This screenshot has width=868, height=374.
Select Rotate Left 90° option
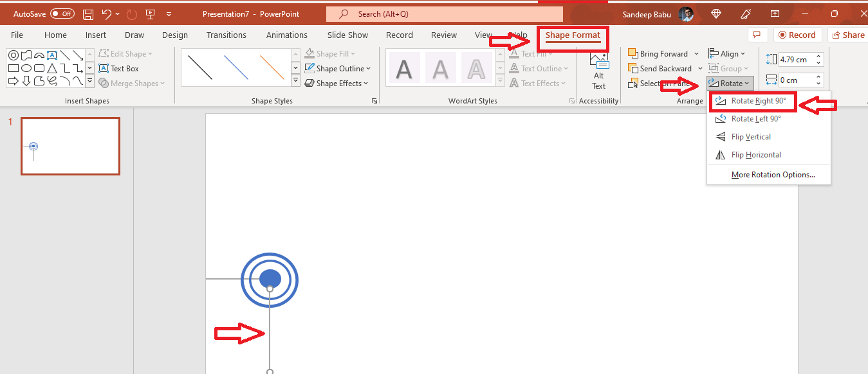pyautogui.click(x=755, y=119)
